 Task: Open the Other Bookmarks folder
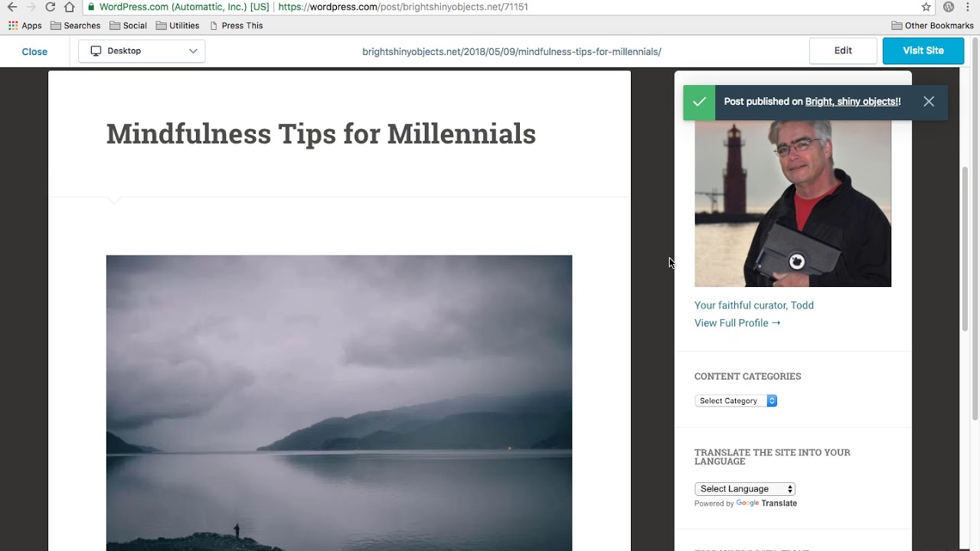(x=933, y=25)
